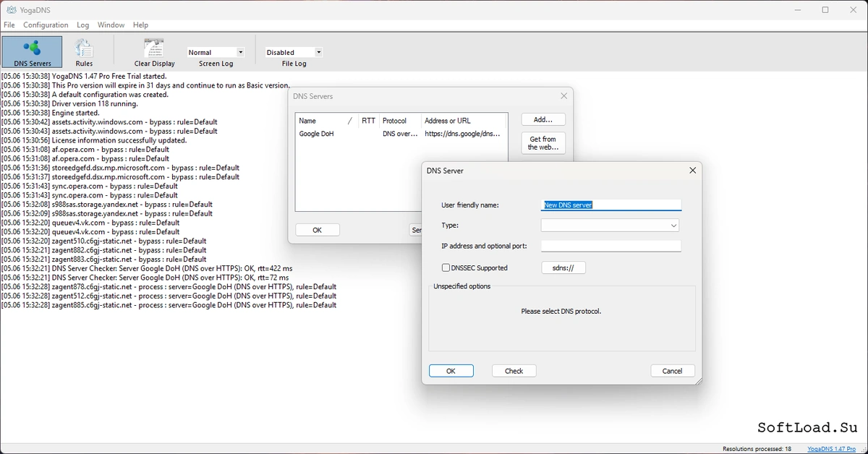
Task: Click the s988sas.storage.yandex.net 15:32:08 log line
Action: tap(107, 205)
